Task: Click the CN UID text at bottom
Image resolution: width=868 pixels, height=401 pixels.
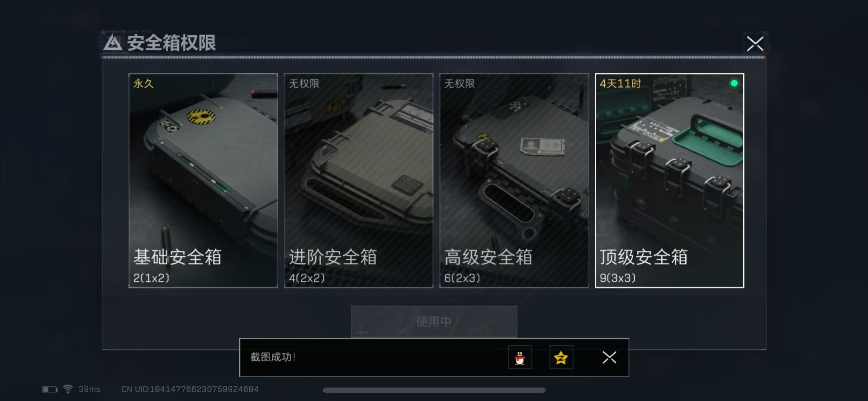Action: point(190,389)
